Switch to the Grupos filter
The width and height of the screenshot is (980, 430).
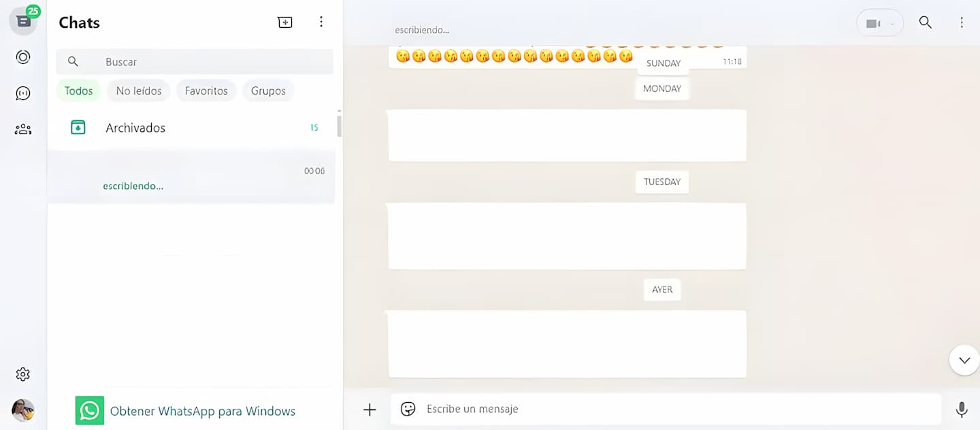[x=268, y=90]
